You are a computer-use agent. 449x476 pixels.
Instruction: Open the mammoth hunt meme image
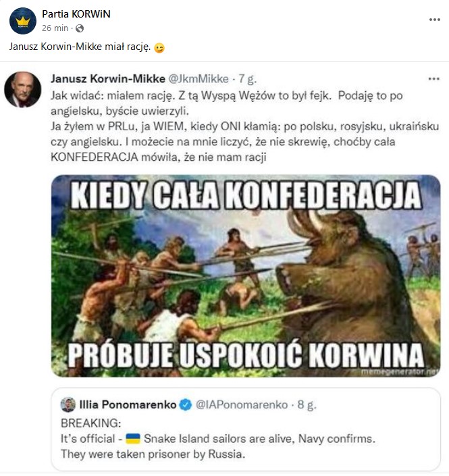246,275
